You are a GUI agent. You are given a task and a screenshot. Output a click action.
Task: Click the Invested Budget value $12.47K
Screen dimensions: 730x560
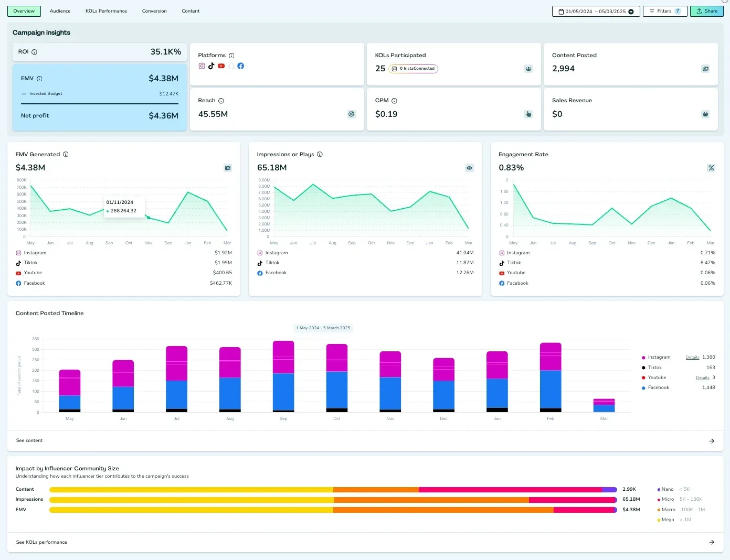[x=169, y=94]
